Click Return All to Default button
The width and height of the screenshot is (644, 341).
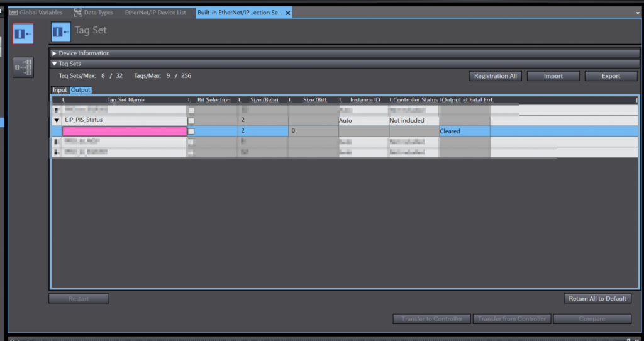tap(597, 298)
